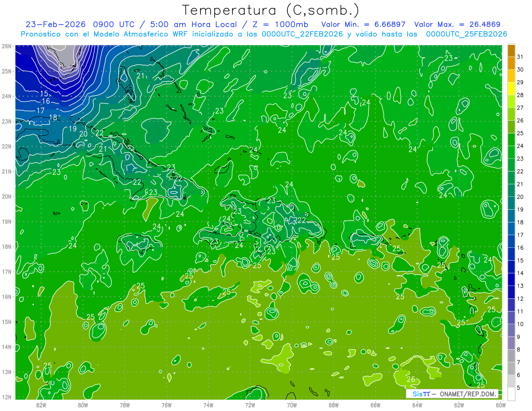Pick the legend color between 24 and 25
The image size is (532, 411).
pos(511,140)
